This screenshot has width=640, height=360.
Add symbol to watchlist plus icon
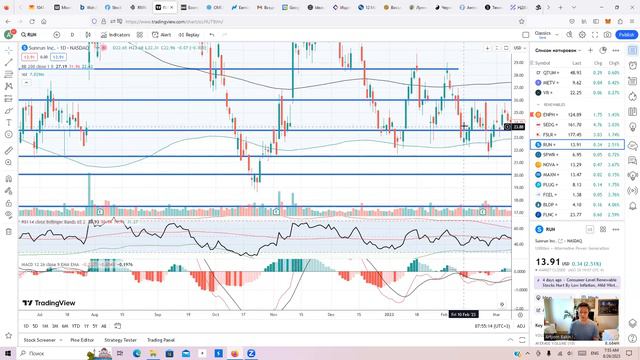click(590, 50)
